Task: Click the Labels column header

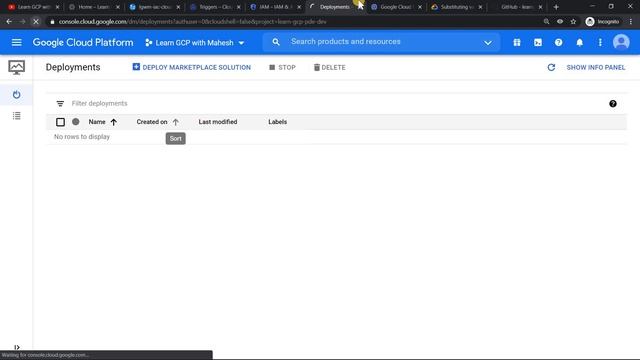Action: pyautogui.click(x=278, y=122)
